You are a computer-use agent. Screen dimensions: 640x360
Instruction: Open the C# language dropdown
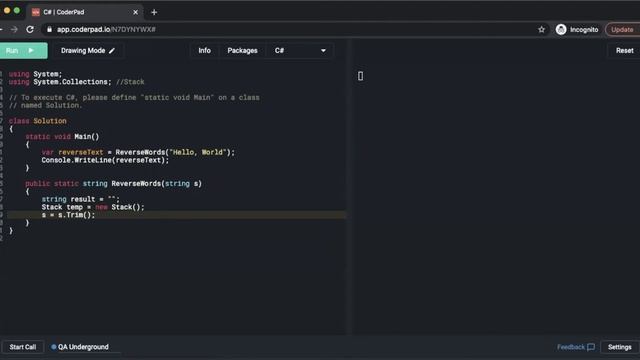pos(300,51)
